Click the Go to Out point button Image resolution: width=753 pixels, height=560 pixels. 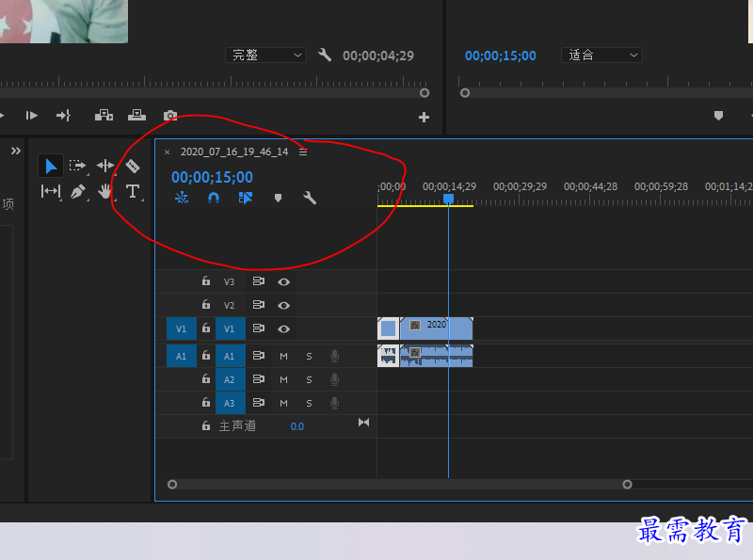63,115
